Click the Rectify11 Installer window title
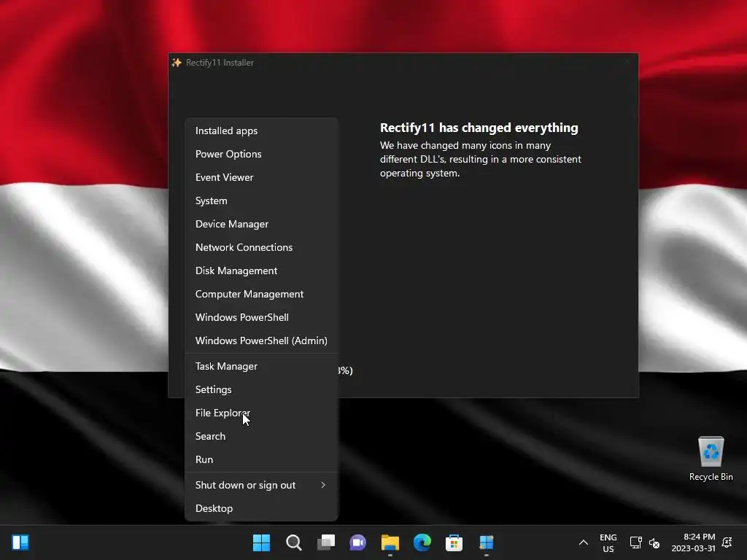Viewport: 747px width, 560px height. coord(220,63)
